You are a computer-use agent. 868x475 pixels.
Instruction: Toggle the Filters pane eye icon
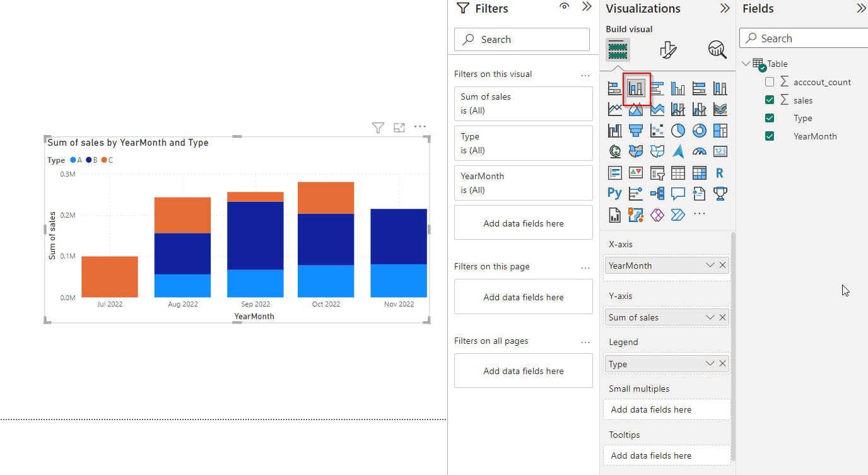(565, 7)
